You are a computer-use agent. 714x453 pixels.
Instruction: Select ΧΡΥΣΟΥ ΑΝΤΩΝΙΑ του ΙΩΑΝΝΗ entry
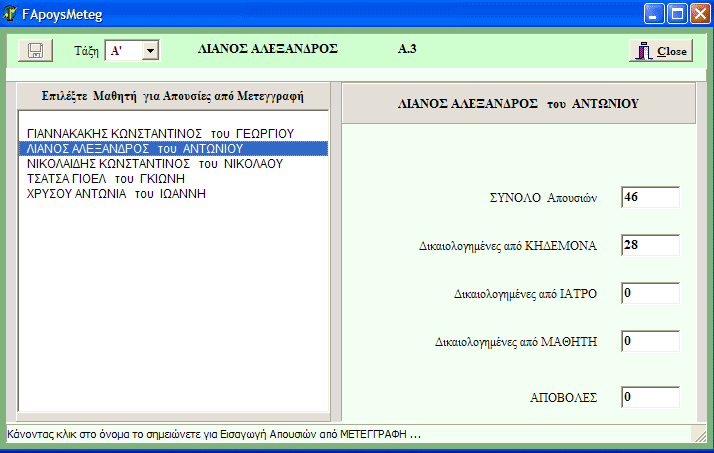point(116,194)
